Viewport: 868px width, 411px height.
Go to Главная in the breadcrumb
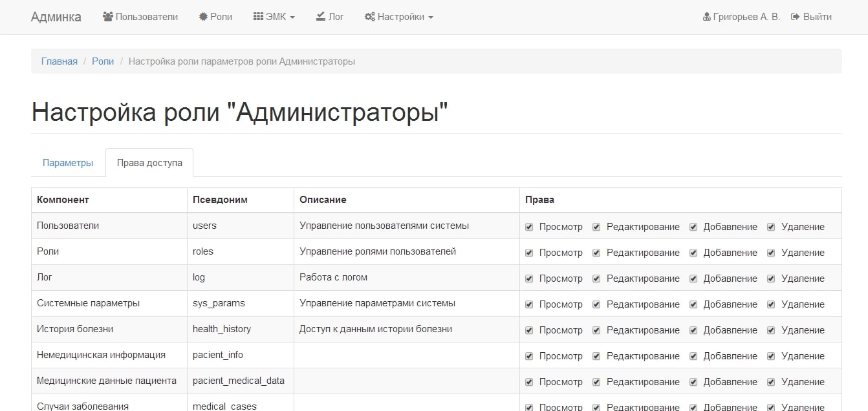(60, 61)
